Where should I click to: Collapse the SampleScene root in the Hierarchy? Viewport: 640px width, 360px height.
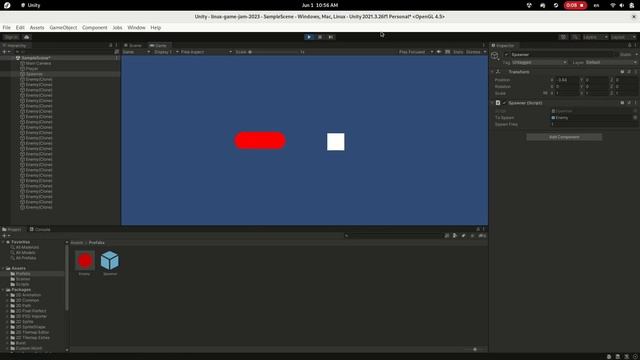[13, 58]
